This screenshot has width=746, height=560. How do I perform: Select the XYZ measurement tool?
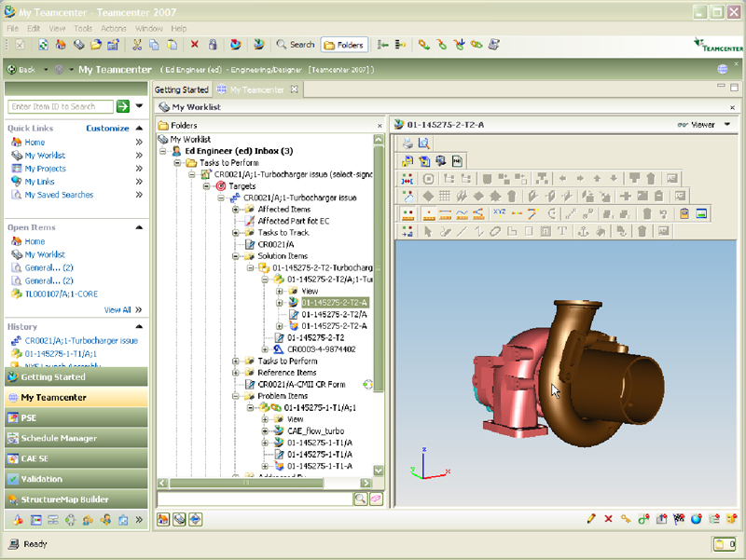(x=500, y=213)
